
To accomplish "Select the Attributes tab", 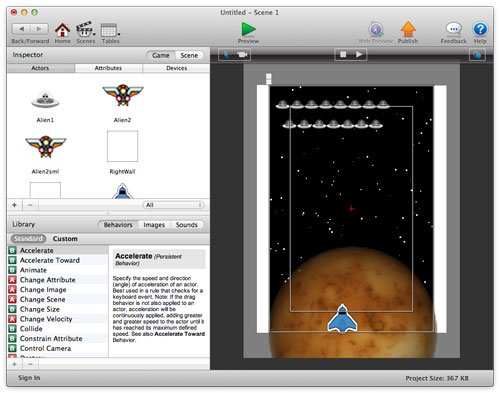I will click(x=108, y=68).
